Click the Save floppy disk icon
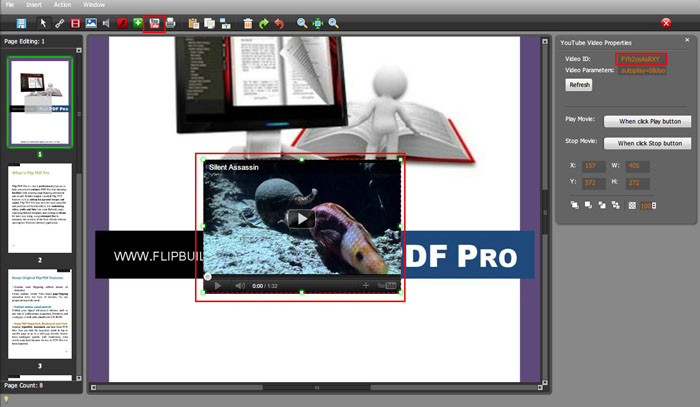700x407 pixels. click(21, 23)
